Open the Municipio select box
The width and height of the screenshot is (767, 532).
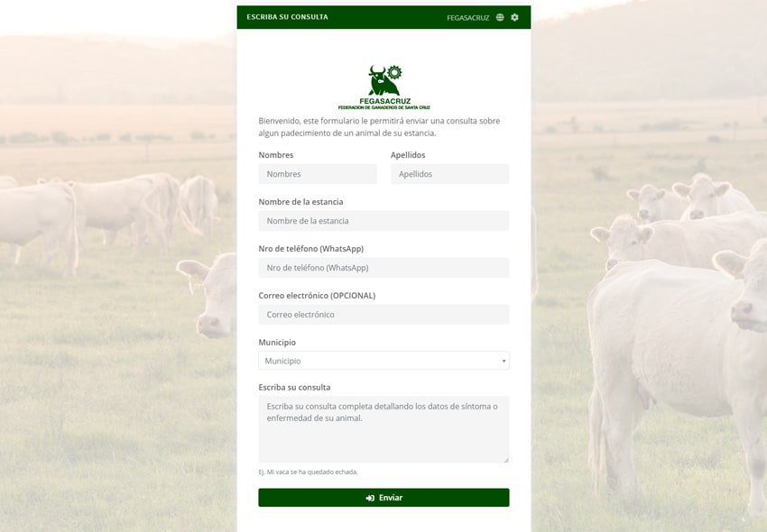[383, 361]
